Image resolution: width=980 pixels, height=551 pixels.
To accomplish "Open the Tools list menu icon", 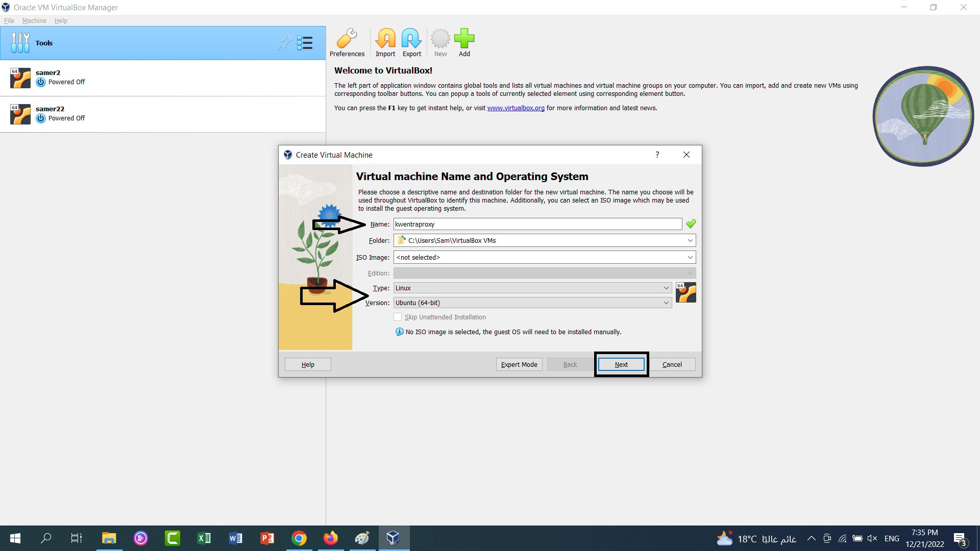I will pyautogui.click(x=305, y=43).
